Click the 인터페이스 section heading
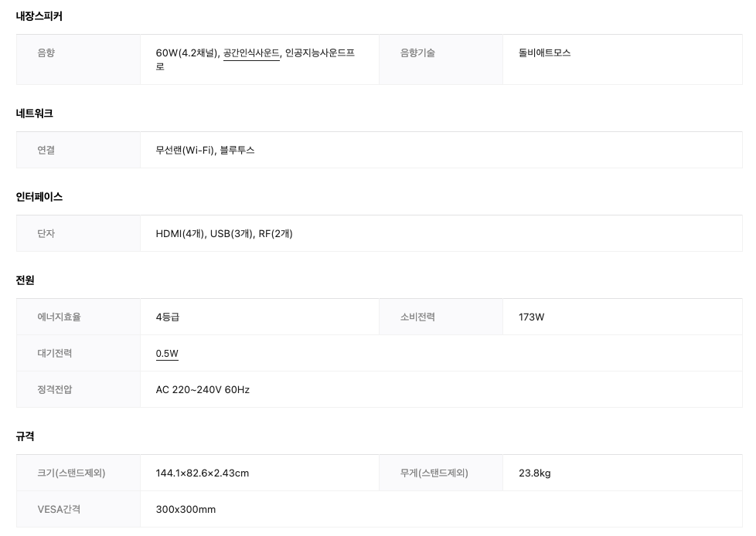The height and width of the screenshot is (536, 756). 39,196
